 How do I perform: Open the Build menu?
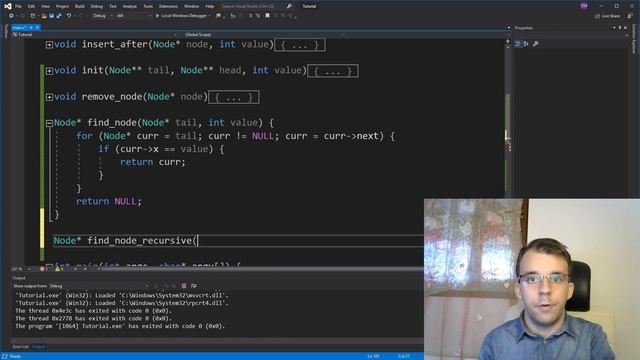(80, 7)
